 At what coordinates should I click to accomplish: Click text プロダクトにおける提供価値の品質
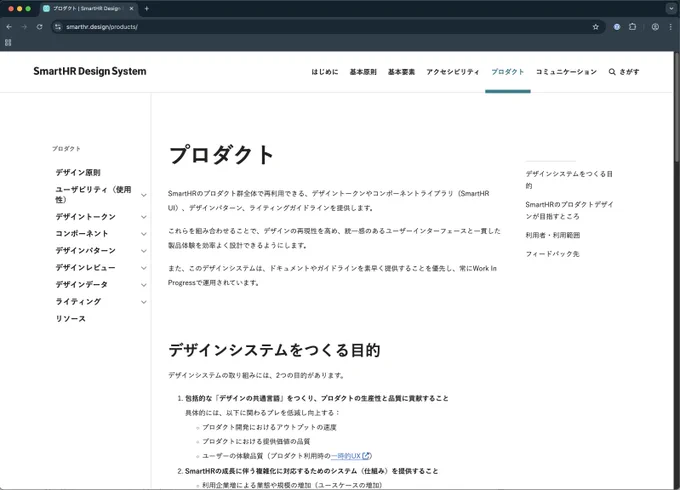tap(256, 441)
